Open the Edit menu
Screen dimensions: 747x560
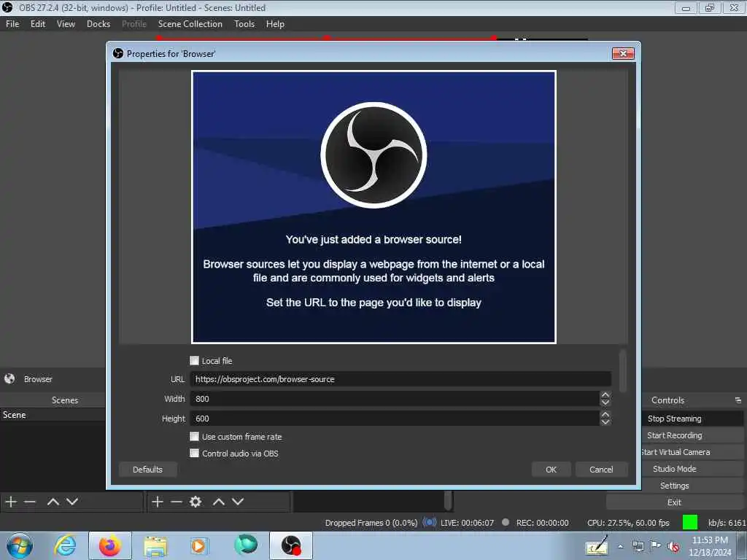click(x=38, y=24)
